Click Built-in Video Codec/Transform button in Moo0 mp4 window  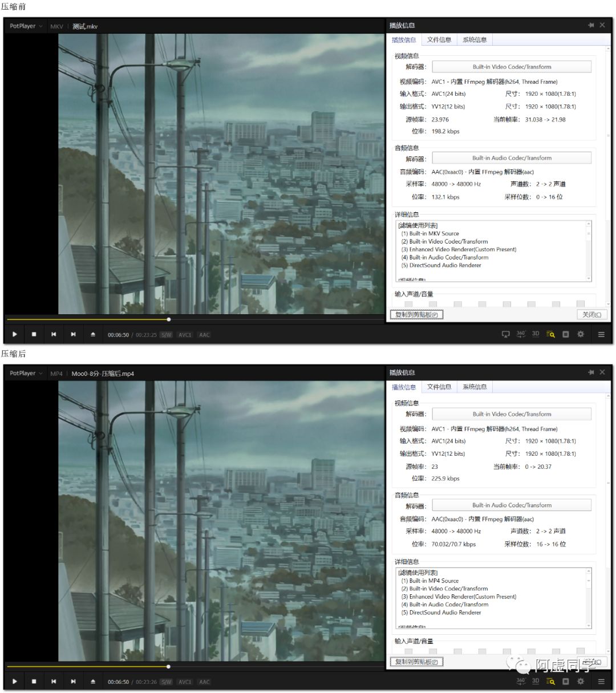coord(512,414)
